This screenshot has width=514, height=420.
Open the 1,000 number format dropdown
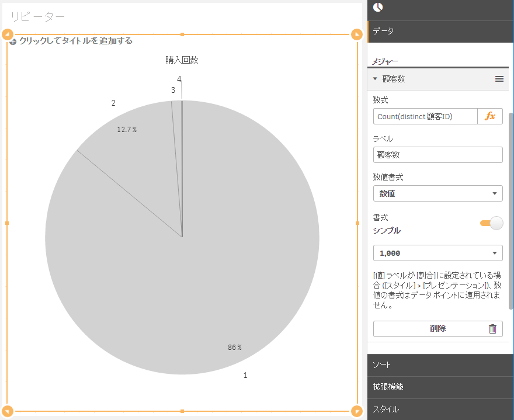coord(437,253)
